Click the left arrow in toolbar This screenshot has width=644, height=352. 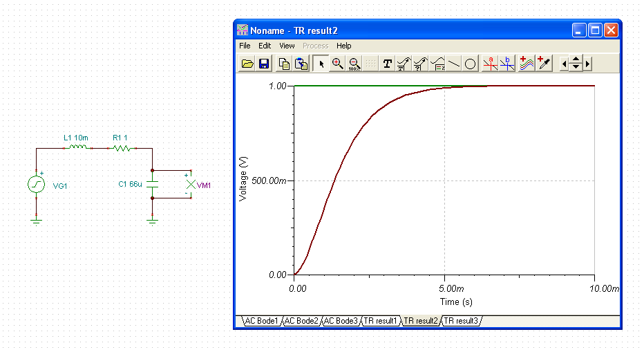[565, 64]
